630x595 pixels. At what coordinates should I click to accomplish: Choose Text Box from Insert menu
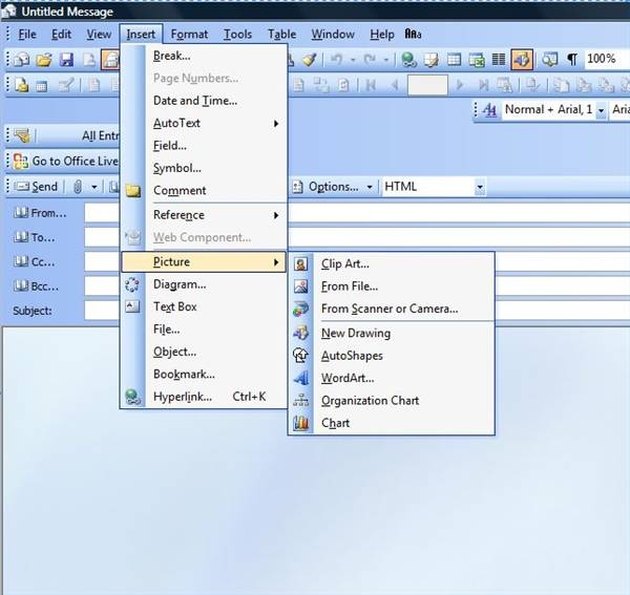tap(204, 307)
